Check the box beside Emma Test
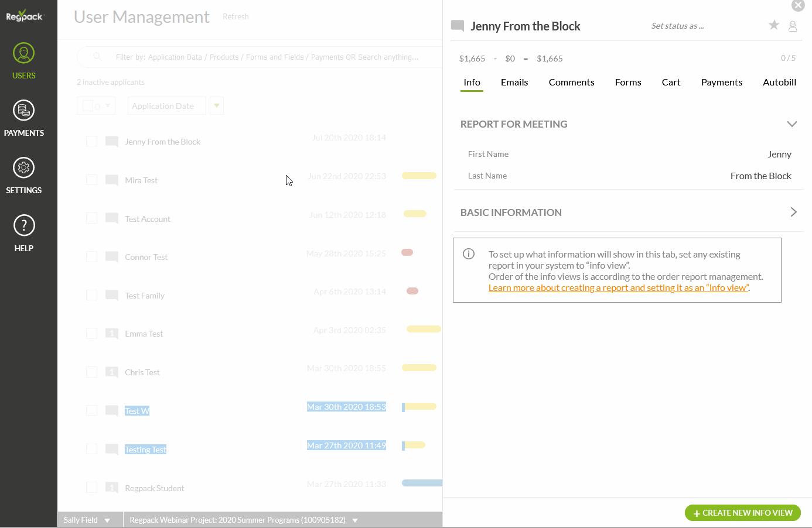The width and height of the screenshot is (812, 528). 92,334
